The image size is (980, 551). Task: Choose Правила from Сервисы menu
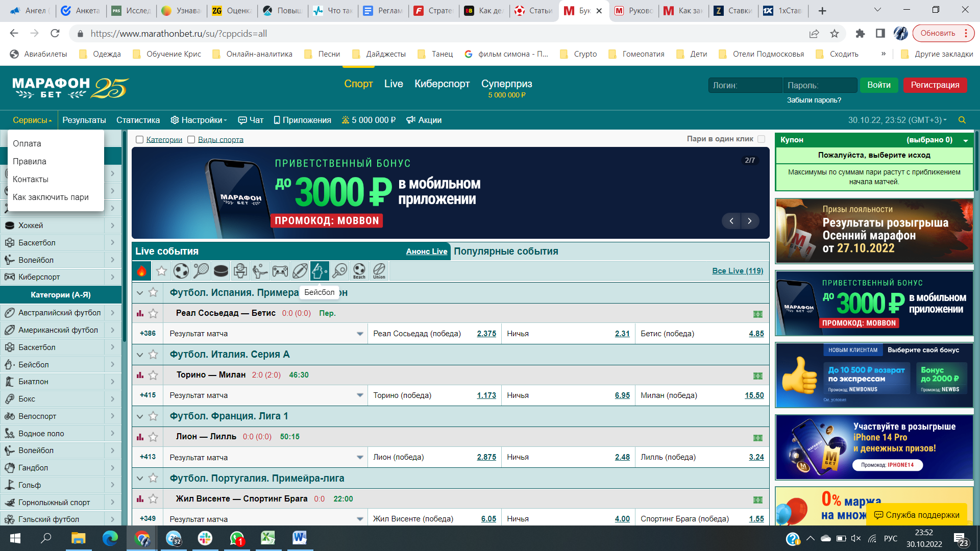click(x=30, y=162)
